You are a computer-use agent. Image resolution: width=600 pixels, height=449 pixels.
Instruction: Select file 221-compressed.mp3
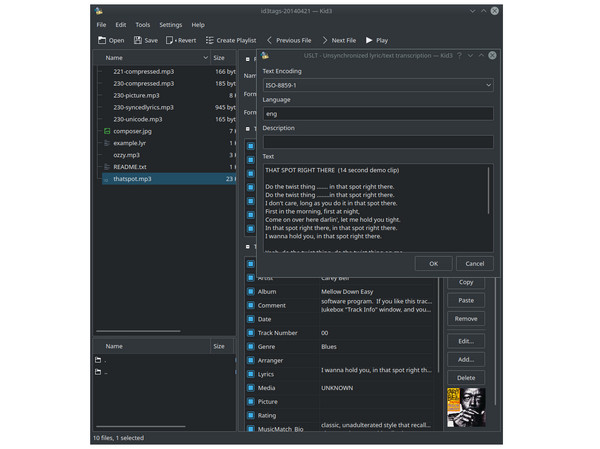[143, 72]
